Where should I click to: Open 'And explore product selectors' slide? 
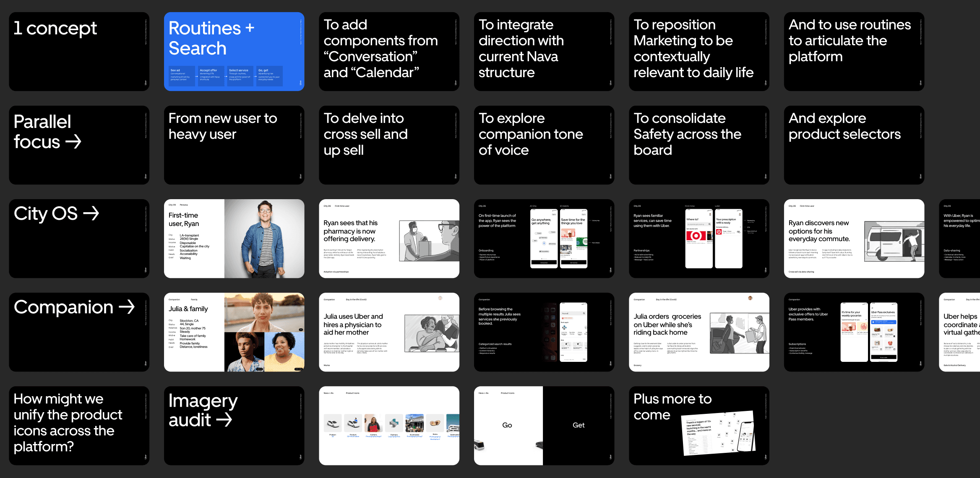tap(854, 145)
